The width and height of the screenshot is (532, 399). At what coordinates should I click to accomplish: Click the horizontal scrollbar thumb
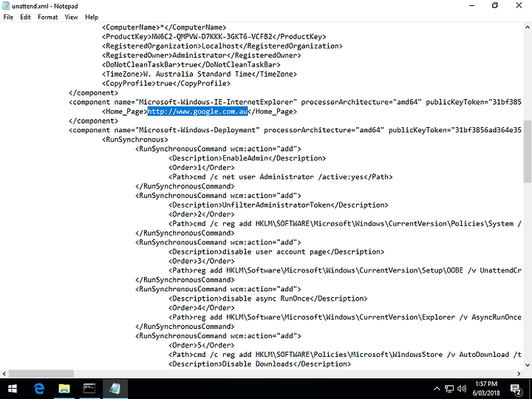point(41,374)
